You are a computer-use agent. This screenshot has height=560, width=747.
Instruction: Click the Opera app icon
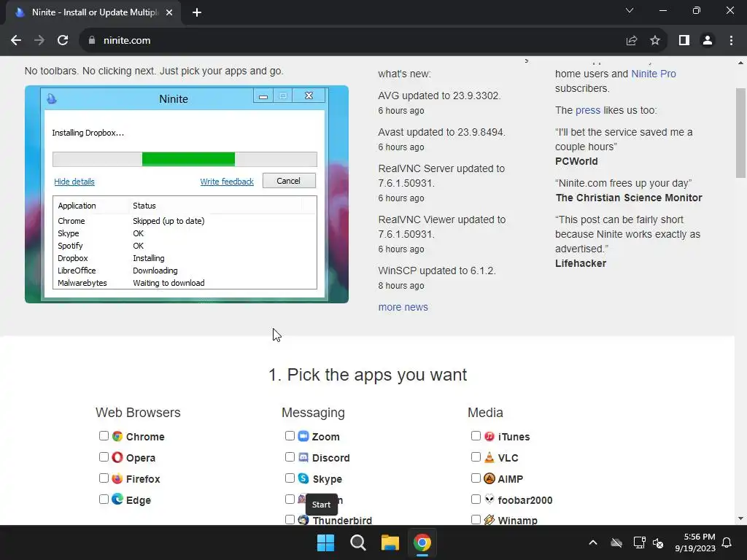click(x=117, y=457)
